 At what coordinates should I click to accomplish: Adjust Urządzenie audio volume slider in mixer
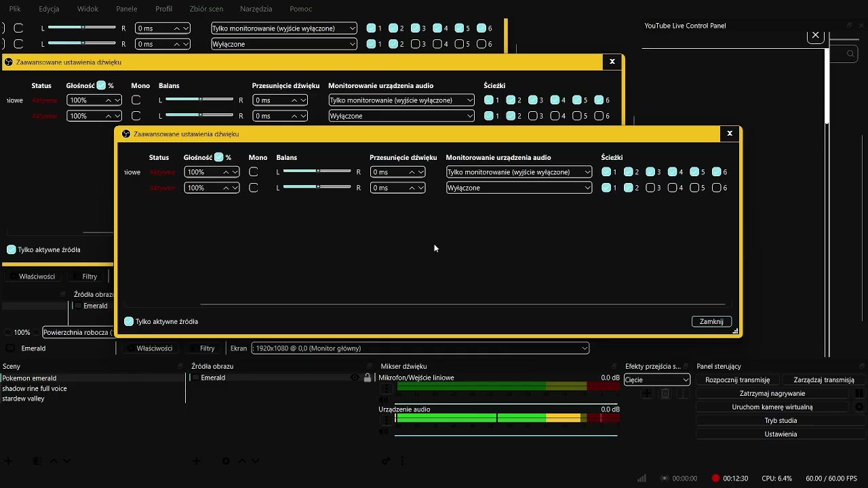tap(506, 434)
